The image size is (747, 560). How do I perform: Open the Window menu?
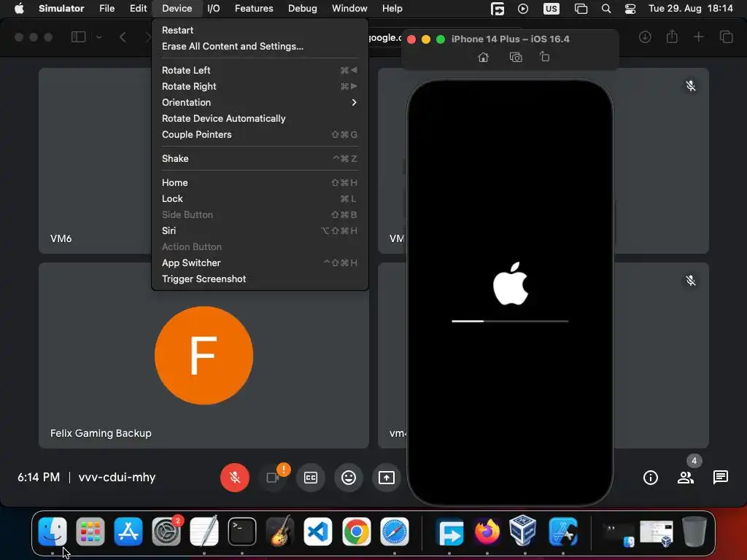[349, 9]
